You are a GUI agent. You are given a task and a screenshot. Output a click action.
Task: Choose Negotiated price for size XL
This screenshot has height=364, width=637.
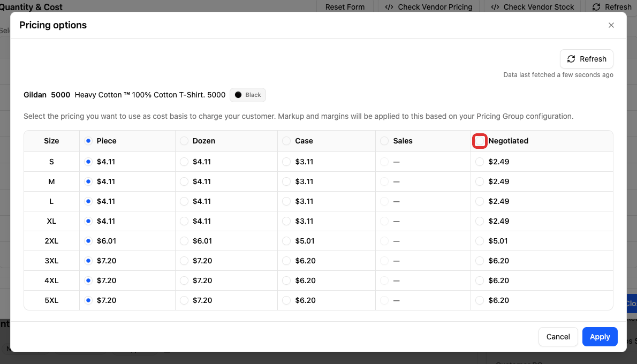[x=480, y=222]
